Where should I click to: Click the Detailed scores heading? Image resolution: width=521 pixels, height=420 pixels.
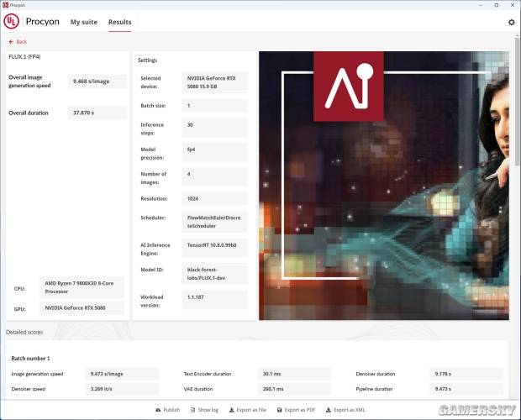click(24, 332)
